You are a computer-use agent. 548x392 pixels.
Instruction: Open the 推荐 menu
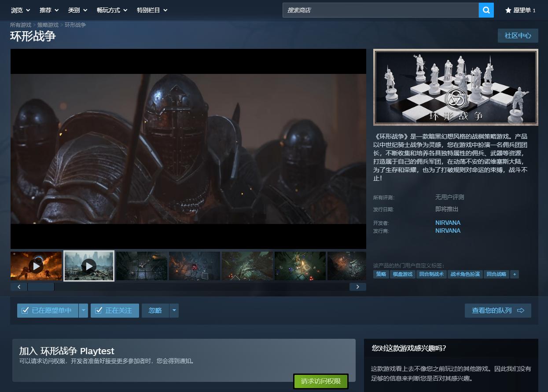click(49, 10)
